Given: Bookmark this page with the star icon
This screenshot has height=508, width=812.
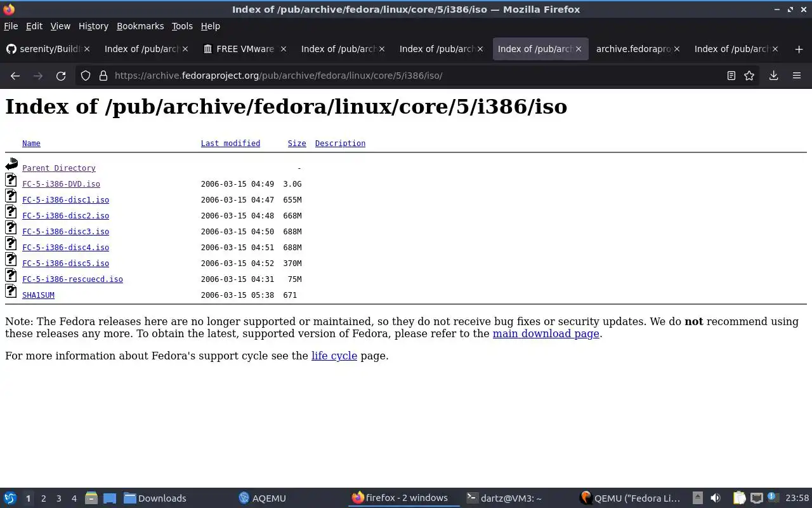Looking at the screenshot, I should [x=749, y=76].
